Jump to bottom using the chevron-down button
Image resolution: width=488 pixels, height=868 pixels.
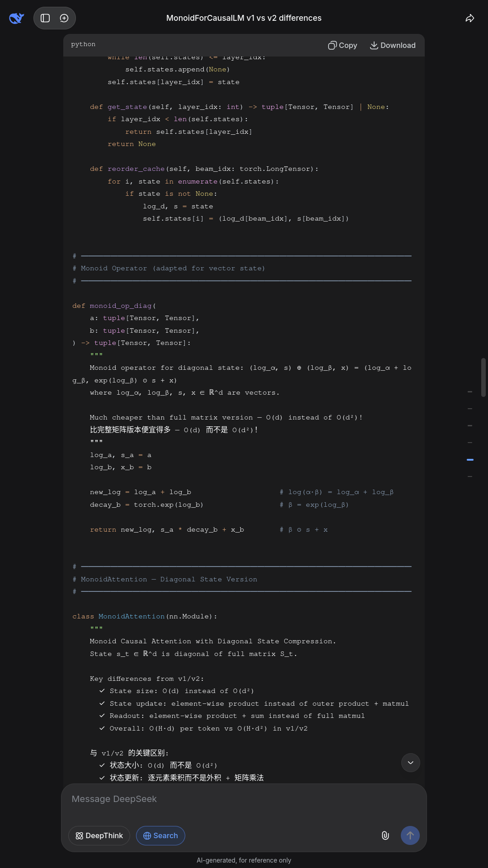click(x=410, y=763)
